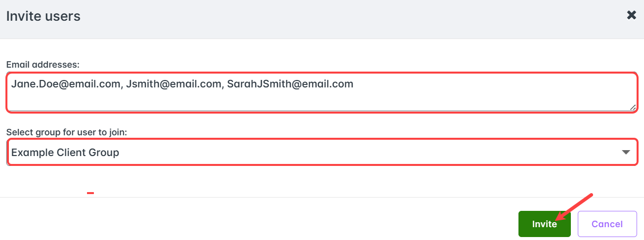Place cursor in SarahJSmith@email.com address
Viewport: 644px width, 240px height.
click(290, 84)
